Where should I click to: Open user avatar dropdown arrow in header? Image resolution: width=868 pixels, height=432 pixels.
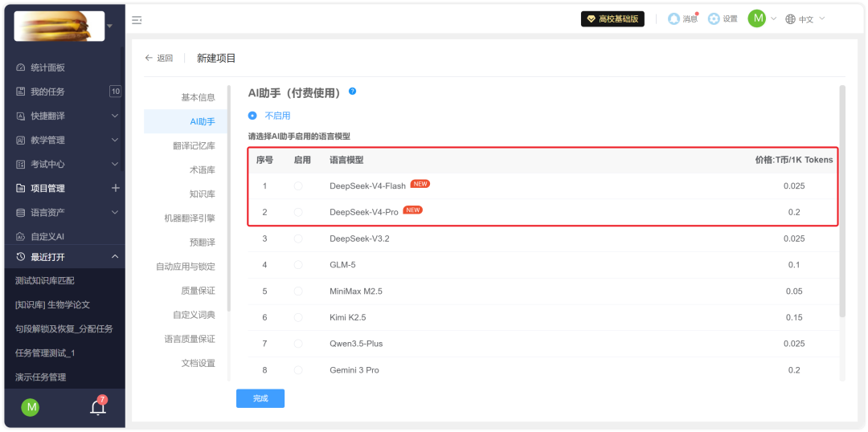(773, 18)
